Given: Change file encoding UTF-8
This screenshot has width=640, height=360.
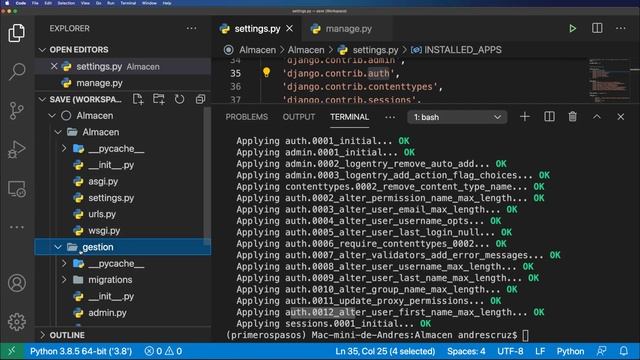Looking at the screenshot, I should (510, 351).
